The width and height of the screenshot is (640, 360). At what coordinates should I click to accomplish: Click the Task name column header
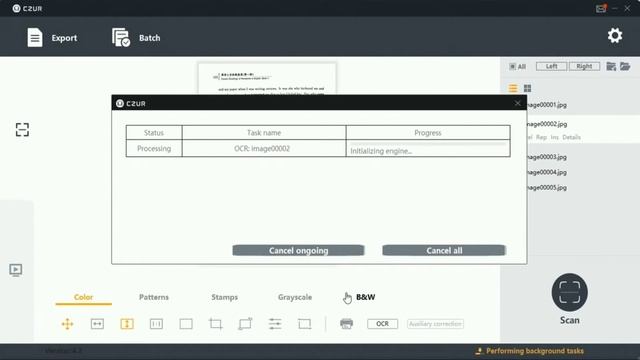coord(264,133)
